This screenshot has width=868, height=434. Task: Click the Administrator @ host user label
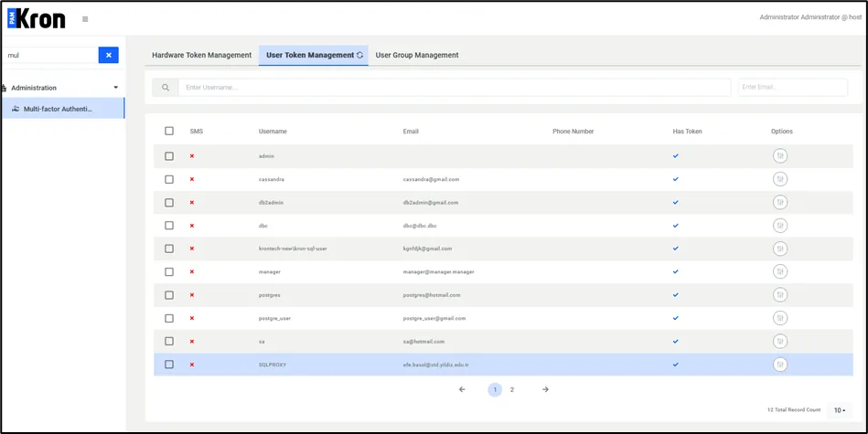click(811, 17)
